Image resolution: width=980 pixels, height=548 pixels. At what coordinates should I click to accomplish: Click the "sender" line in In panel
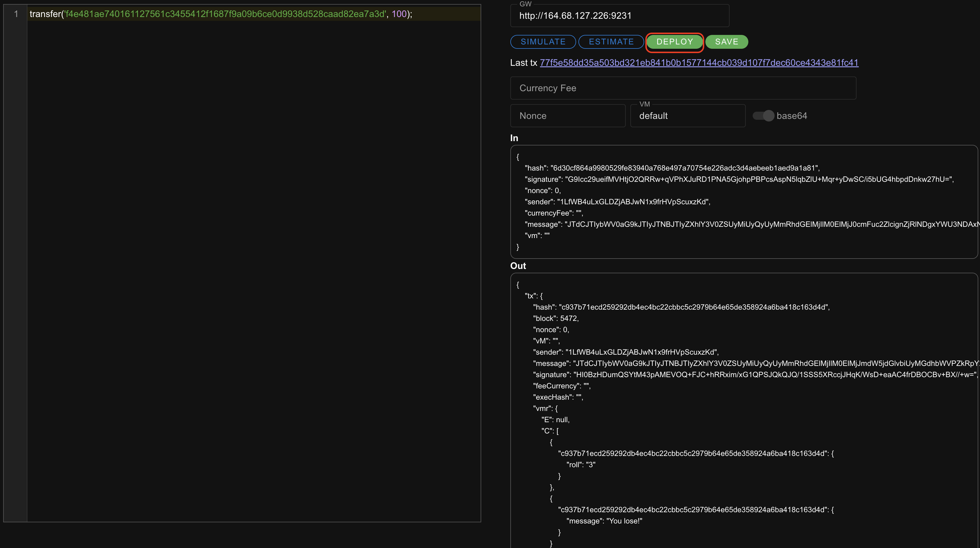[617, 202]
